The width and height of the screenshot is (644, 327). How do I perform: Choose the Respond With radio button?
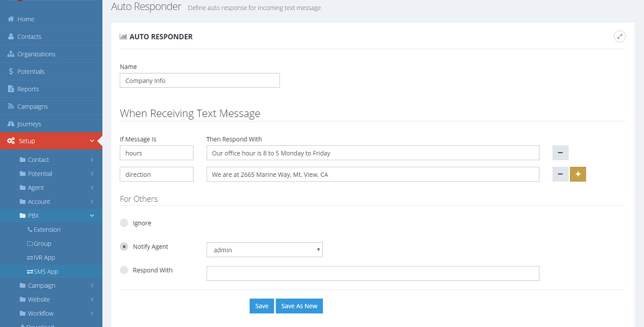point(124,270)
